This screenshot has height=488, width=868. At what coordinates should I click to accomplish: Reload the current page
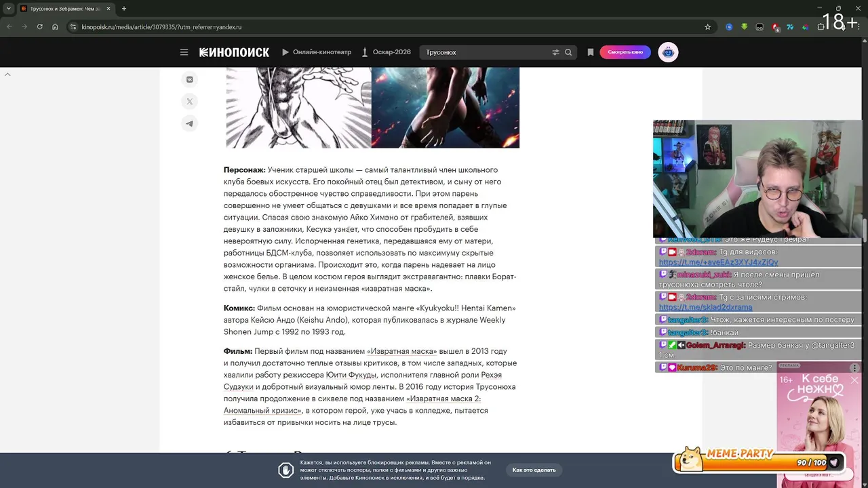39,27
